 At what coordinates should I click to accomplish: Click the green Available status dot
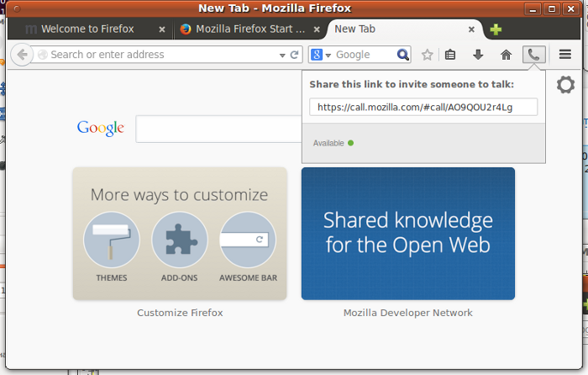pyautogui.click(x=350, y=143)
